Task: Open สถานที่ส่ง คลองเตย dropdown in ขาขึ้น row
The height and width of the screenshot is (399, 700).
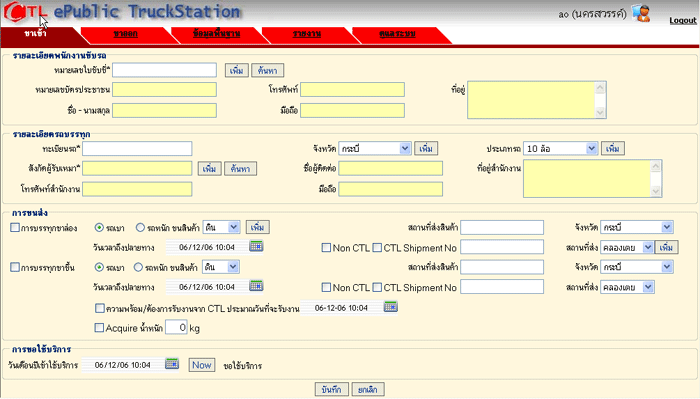Action: click(x=627, y=287)
